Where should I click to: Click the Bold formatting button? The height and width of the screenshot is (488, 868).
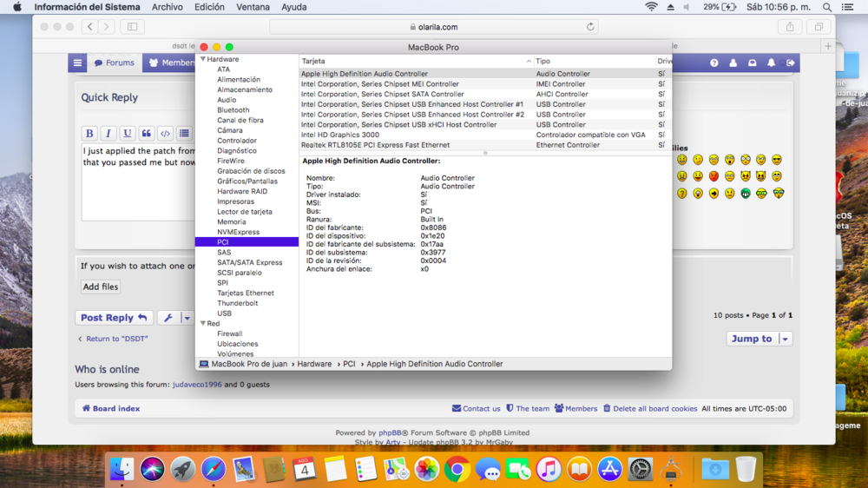(x=89, y=134)
